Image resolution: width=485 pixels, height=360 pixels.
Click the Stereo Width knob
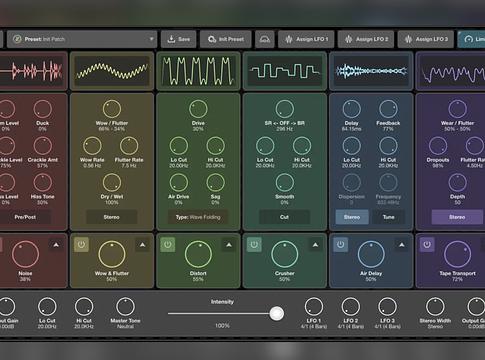435,307
